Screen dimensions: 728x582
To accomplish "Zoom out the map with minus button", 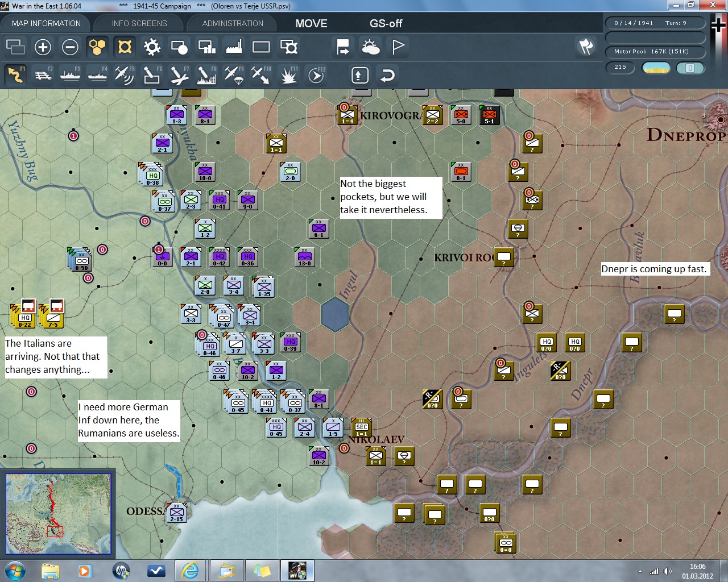I will [x=70, y=47].
